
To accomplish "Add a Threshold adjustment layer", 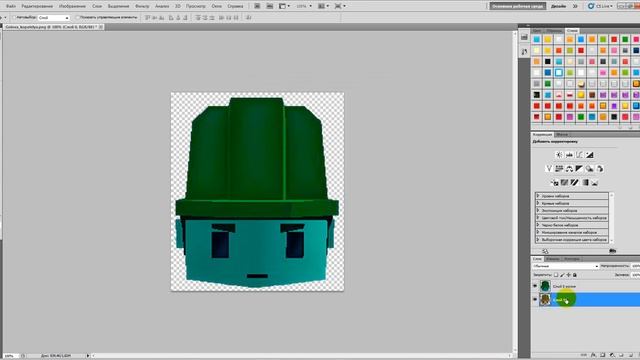I will click(x=575, y=182).
